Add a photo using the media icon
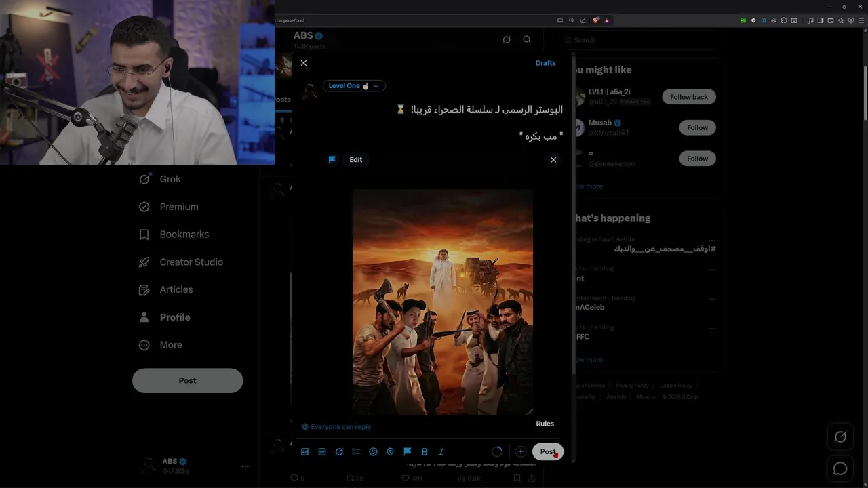868x488 pixels. point(304,451)
